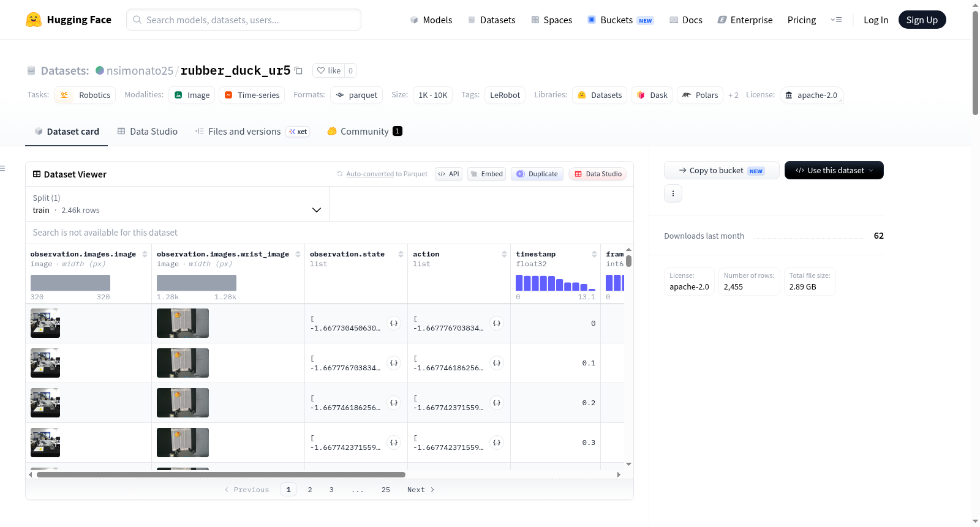Show the +2 more libraries
Image resolution: width=980 pixels, height=527 pixels.
coord(733,95)
